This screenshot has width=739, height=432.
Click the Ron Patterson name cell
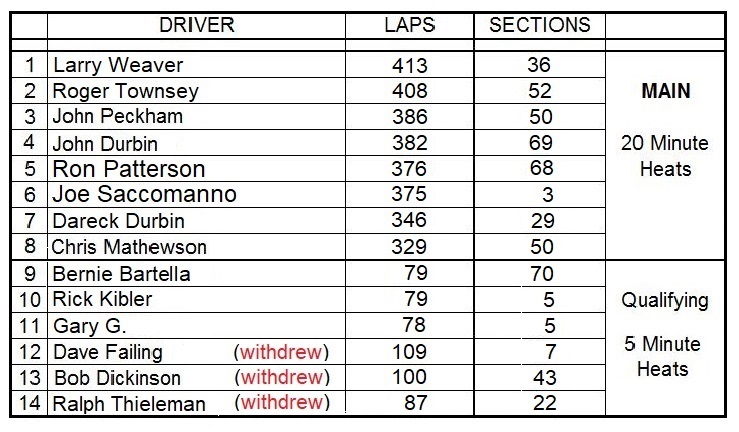[197, 169]
